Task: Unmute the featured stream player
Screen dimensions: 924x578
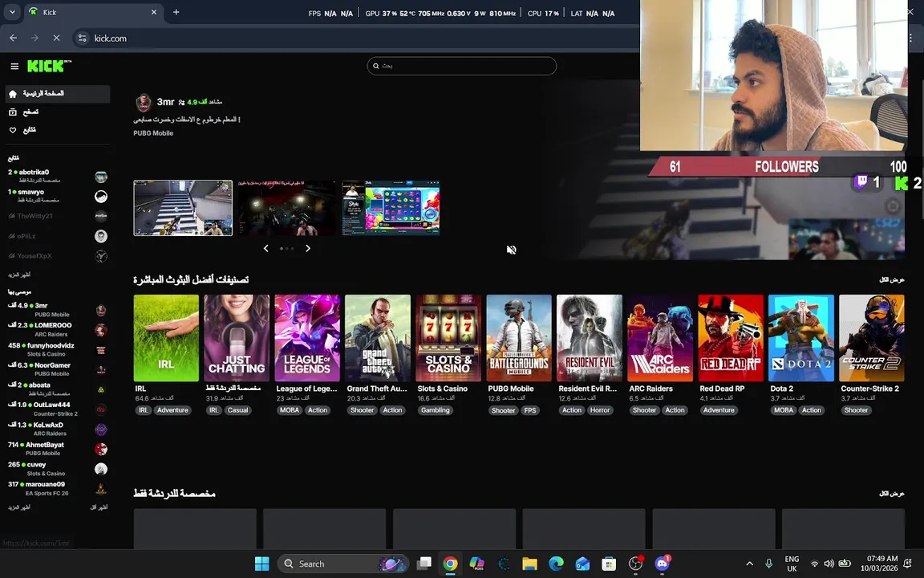Action: coord(511,250)
